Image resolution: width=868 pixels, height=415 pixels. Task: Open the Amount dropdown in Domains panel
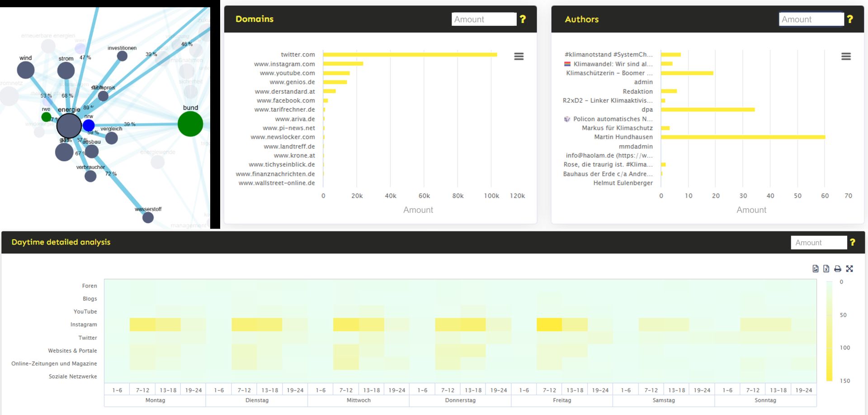[484, 19]
